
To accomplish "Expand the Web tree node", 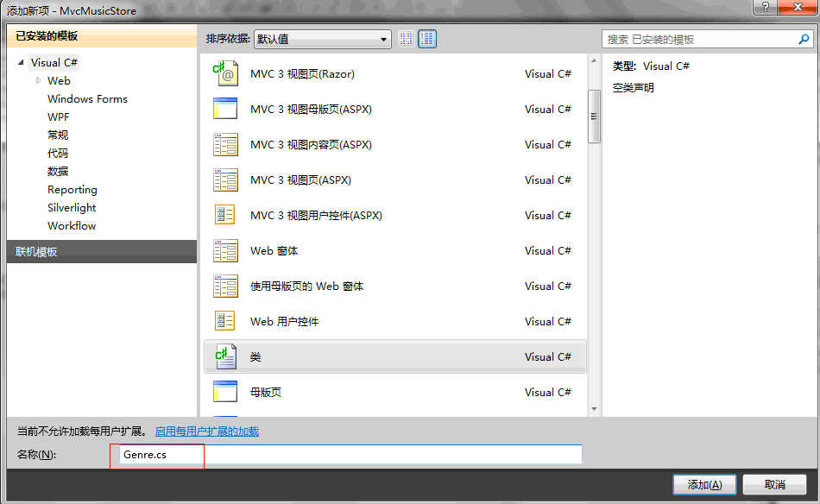I will pos(38,80).
